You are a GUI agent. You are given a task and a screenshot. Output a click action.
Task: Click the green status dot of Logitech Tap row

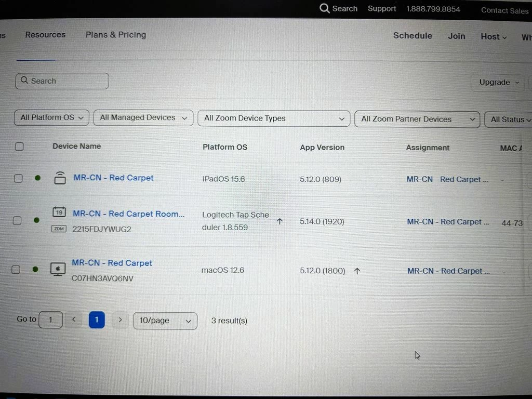click(x=37, y=220)
